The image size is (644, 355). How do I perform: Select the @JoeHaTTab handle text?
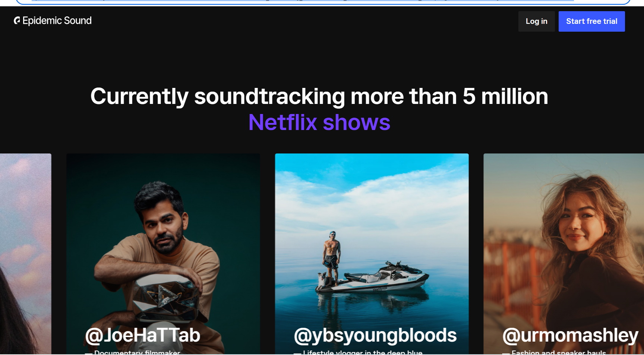[x=143, y=335]
